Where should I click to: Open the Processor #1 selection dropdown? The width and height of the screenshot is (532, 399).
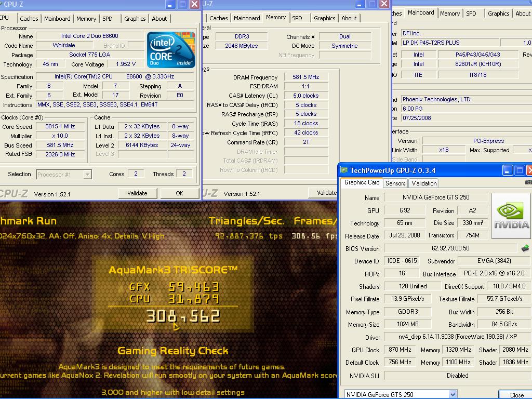[87, 175]
